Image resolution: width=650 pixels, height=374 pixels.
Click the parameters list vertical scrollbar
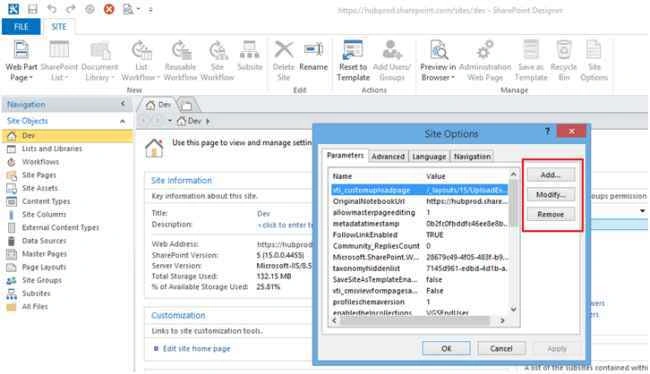click(x=513, y=241)
